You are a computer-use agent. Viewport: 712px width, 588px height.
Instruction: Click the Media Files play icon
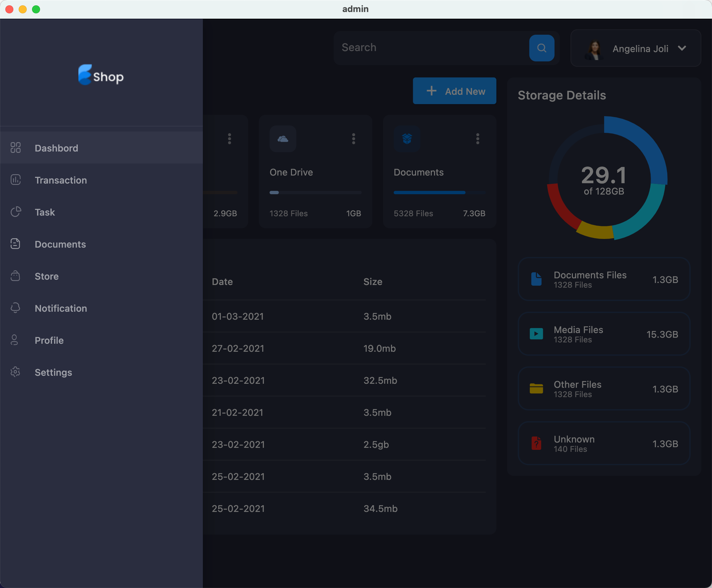536,334
